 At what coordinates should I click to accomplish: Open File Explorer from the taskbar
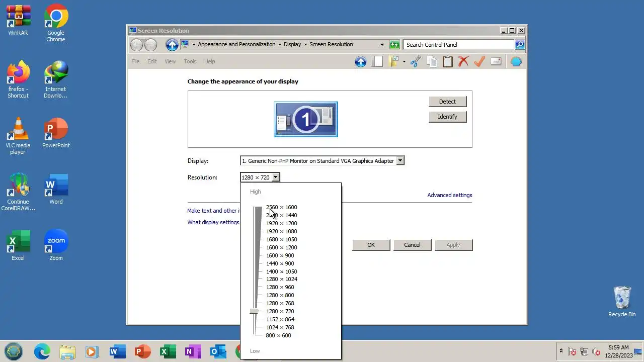(x=67, y=351)
